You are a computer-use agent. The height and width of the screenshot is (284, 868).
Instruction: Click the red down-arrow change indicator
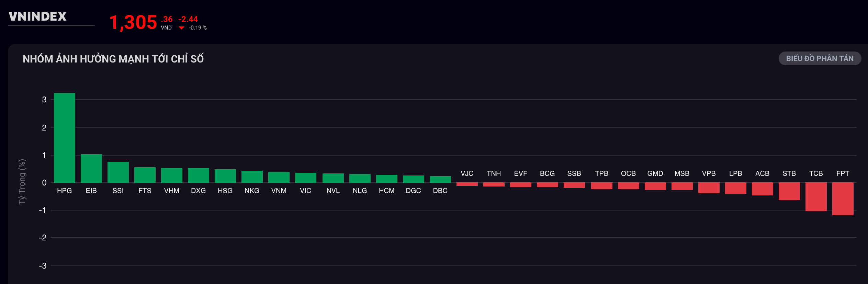181,28
